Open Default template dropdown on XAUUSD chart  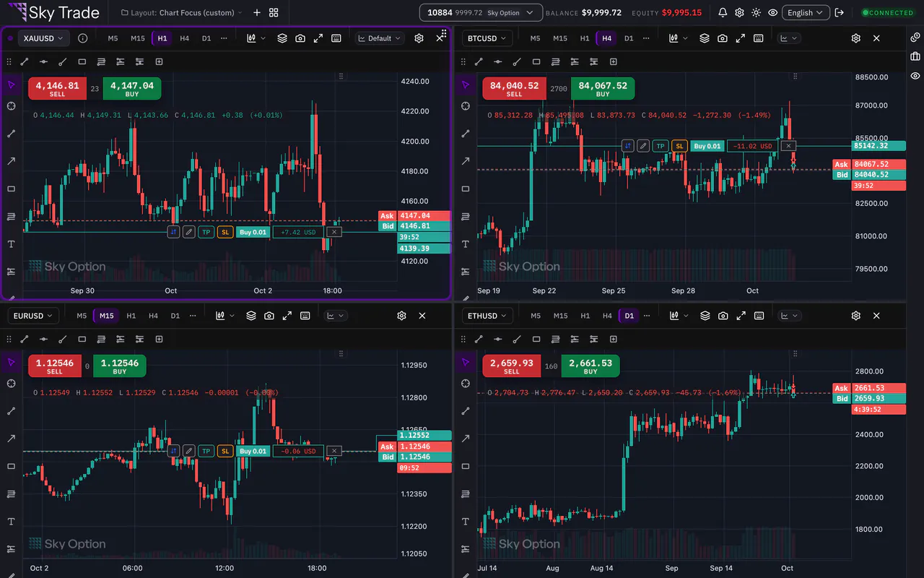click(380, 38)
